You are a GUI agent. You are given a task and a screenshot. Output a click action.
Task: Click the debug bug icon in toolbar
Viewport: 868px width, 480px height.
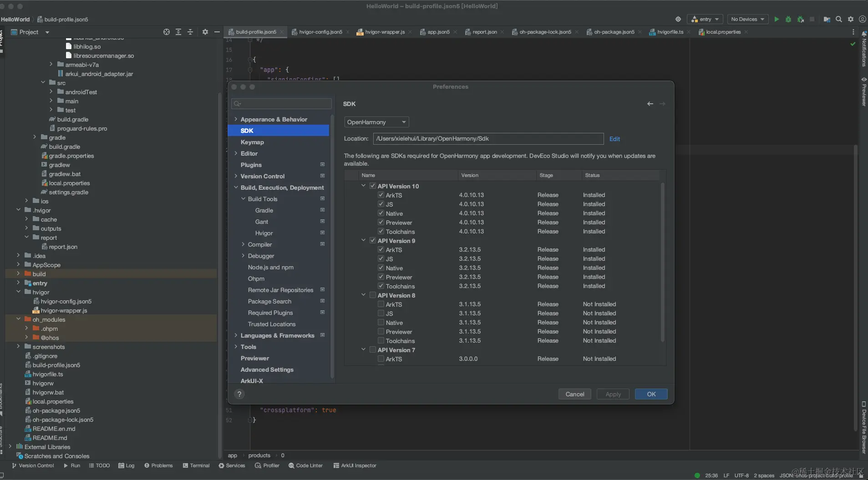788,19
